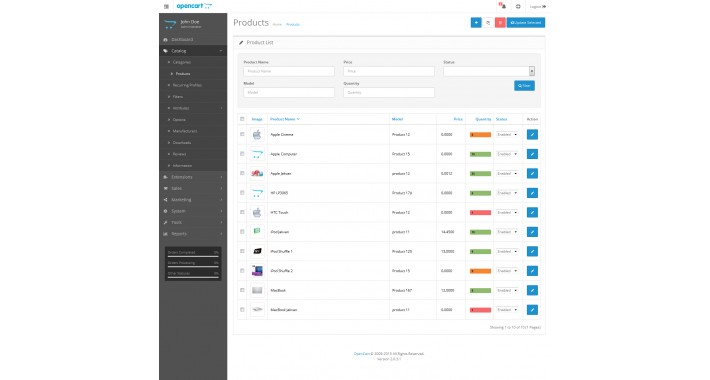Click edit pencil for iPod Shuffle 1
Screen dimensions: 710x380
tap(532, 251)
